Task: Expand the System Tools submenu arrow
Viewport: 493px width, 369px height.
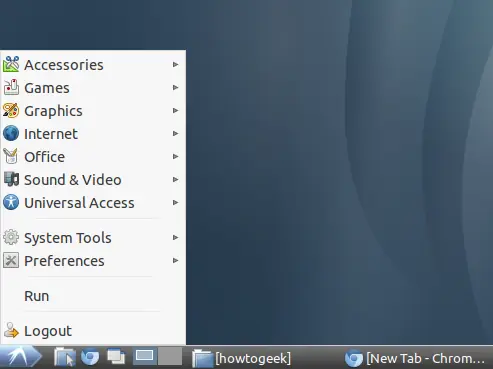Action: pos(176,237)
